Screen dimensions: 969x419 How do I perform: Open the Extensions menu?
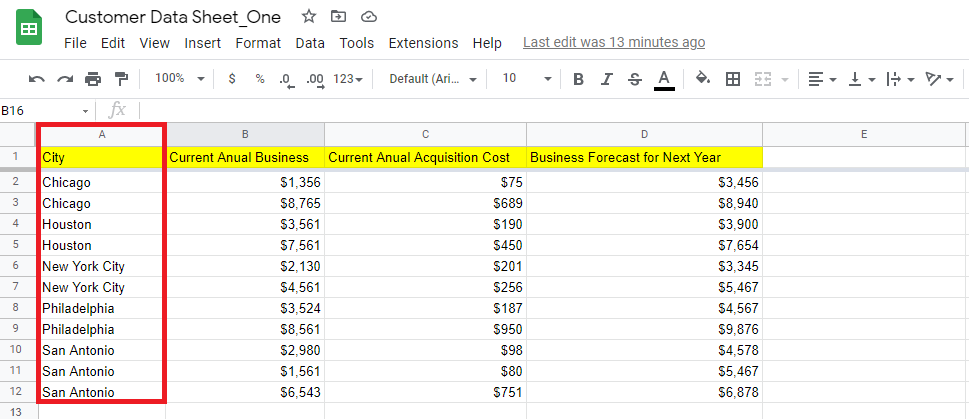coord(423,43)
